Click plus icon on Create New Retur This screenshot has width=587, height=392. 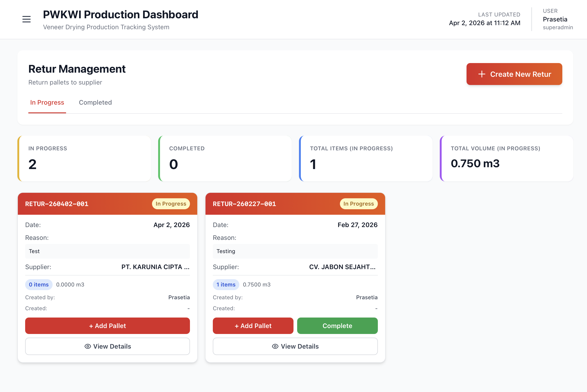[482, 74]
